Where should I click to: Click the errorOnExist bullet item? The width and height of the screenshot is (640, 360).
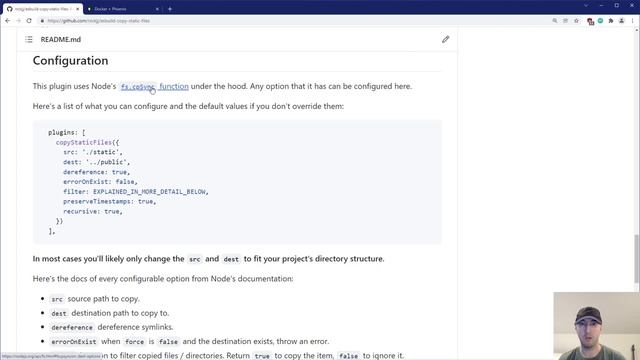tap(189, 341)
